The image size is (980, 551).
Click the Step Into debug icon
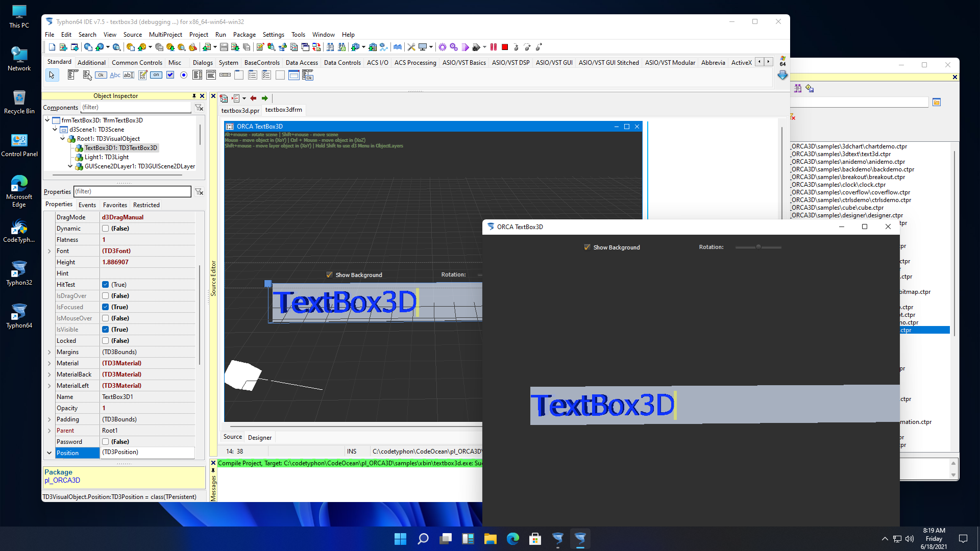516,47
